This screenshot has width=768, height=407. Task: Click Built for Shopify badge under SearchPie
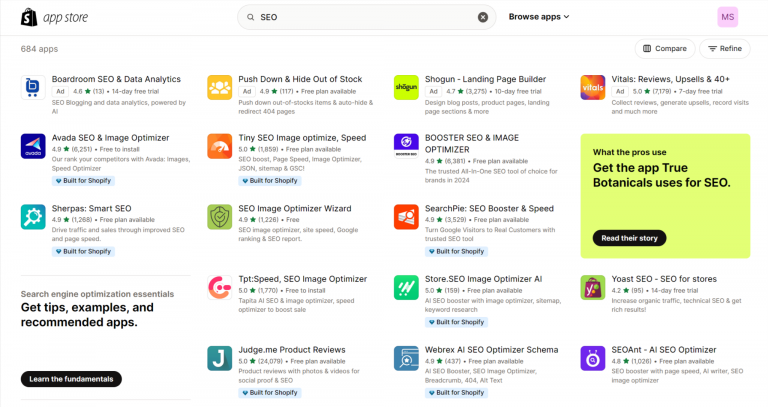[x=456, y=251]
